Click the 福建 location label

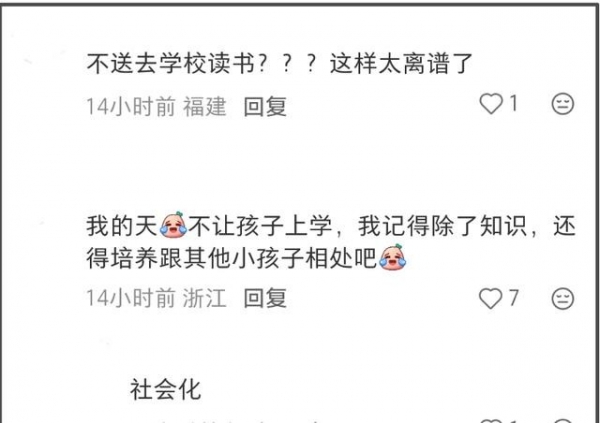[x=205, y=106]
